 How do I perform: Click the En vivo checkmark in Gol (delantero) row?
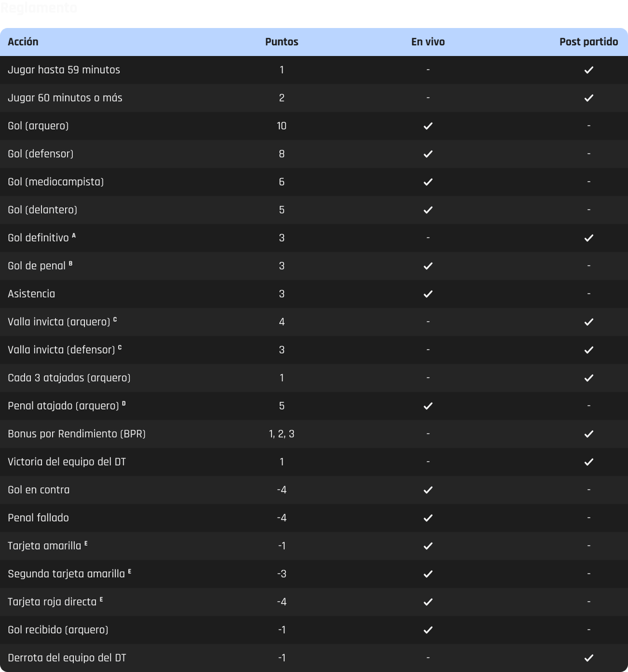coord(428,210)
